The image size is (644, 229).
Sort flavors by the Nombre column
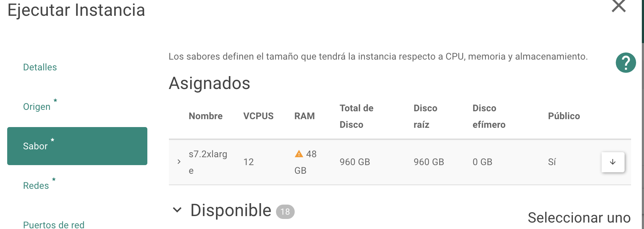pyautogui.click(x=206, y=116)
